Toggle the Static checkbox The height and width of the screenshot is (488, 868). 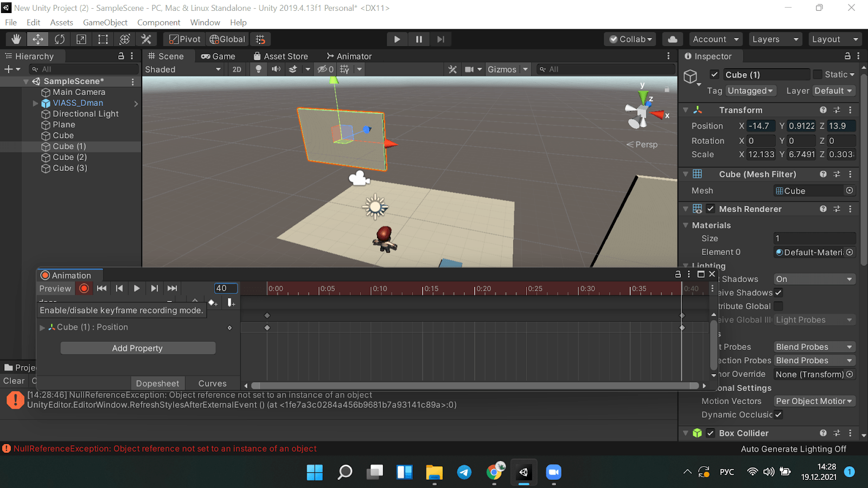(818, 74)
